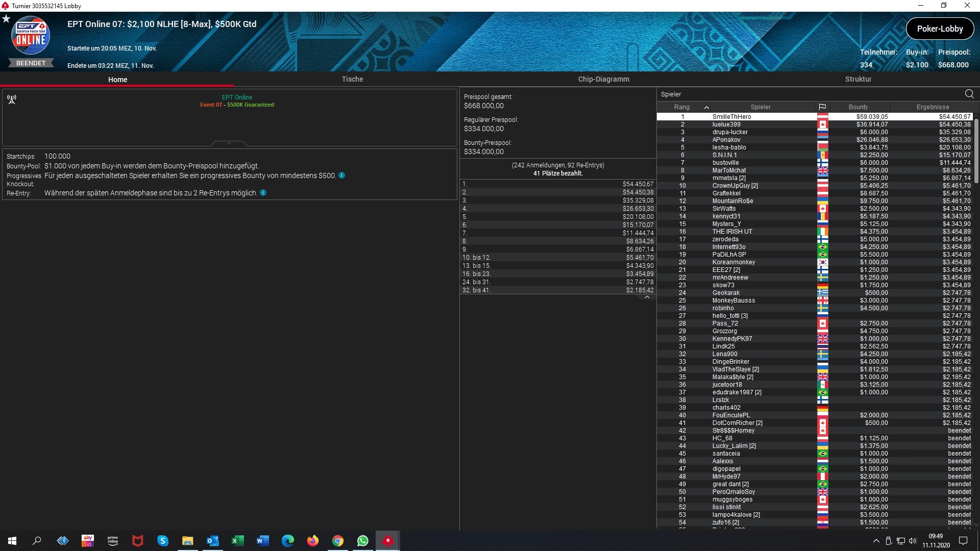Select player luelue399 in the ranking list
This screenshot has width=980, height=551.
click(x=726, y=124)
